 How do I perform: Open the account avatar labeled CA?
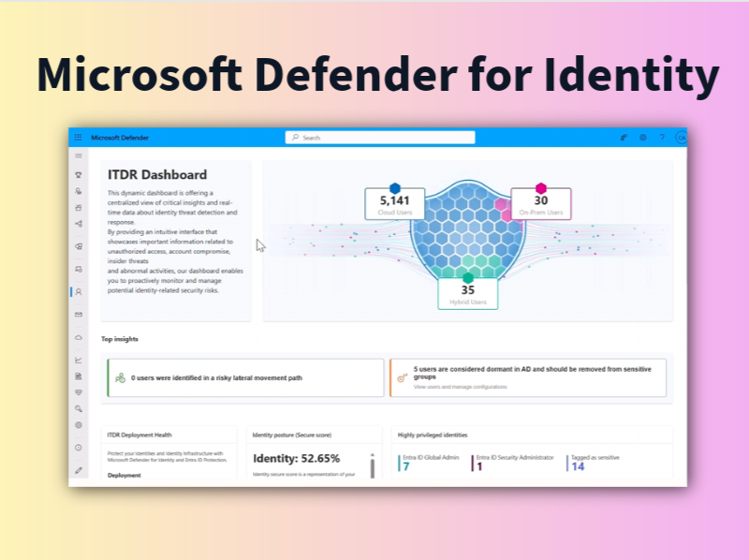tap(682, 138)
